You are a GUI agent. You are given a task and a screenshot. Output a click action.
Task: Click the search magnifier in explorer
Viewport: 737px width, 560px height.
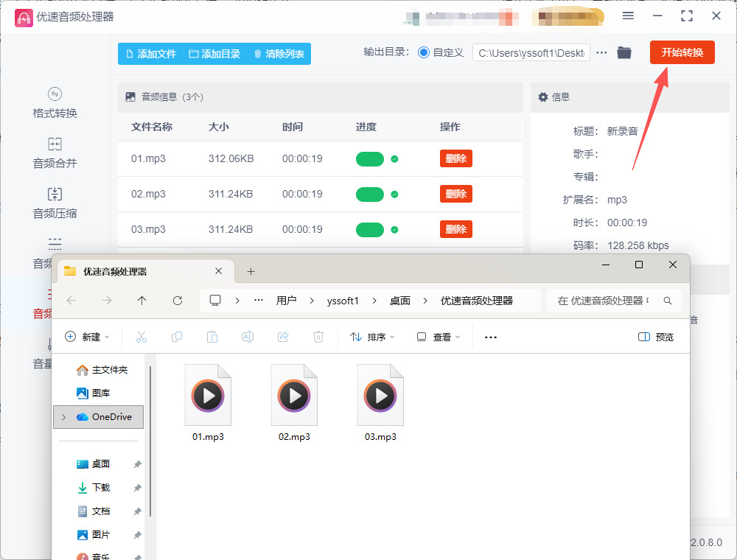pyautogui.click(x=668, y=301)
